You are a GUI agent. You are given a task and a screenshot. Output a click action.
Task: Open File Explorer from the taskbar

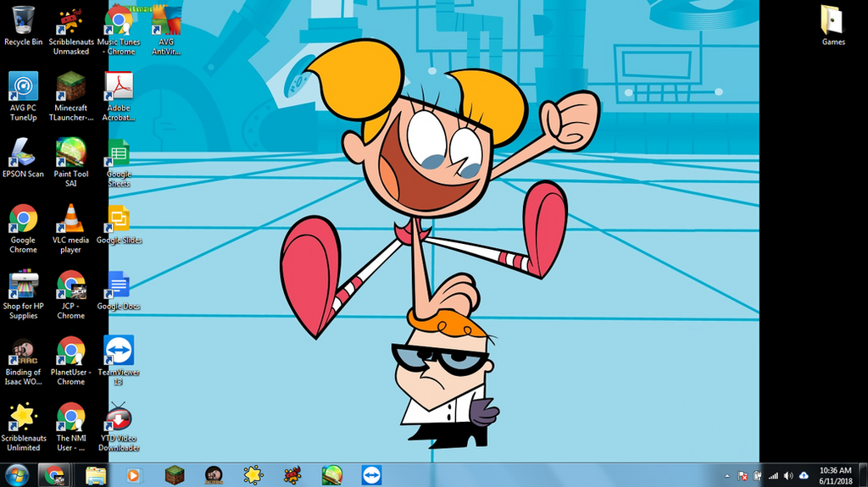pos(95,475)
